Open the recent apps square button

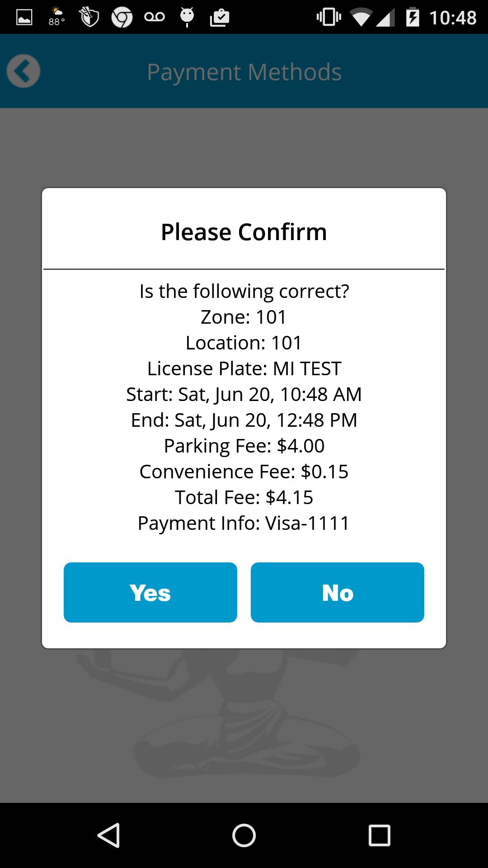coord(379,835)
